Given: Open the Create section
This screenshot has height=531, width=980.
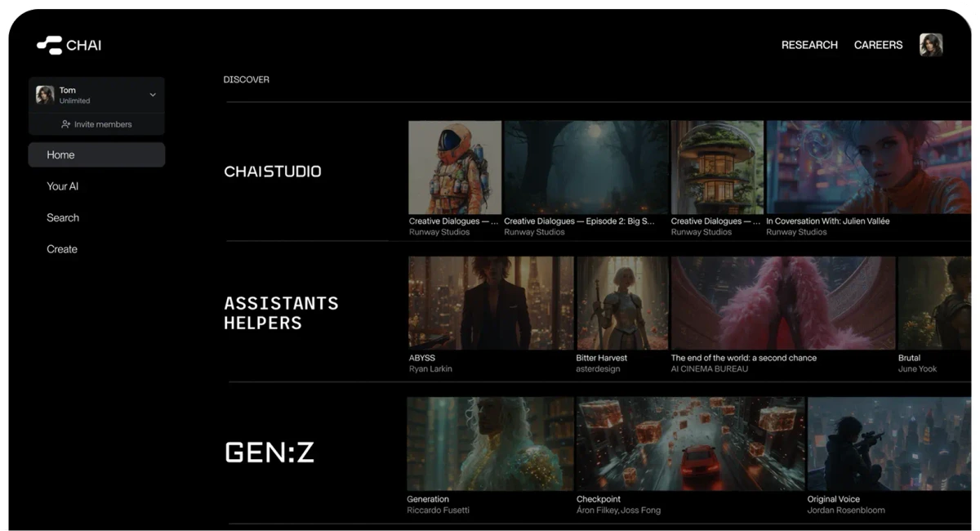Looking at the screenshot, I should [x=62, y=249].
